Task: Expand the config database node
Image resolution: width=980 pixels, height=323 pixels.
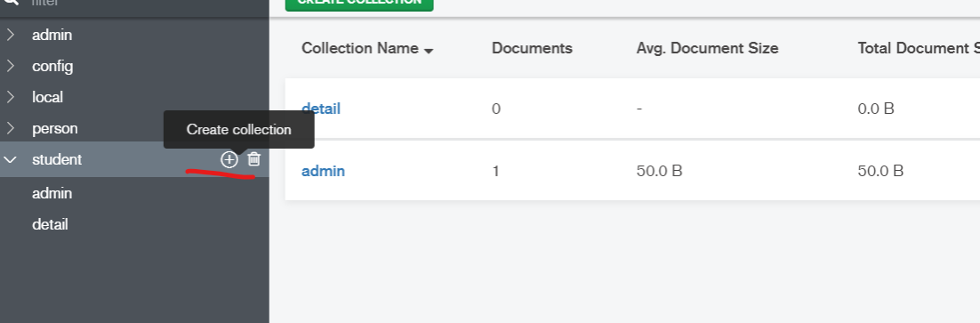Action: (x=10, y=66)
